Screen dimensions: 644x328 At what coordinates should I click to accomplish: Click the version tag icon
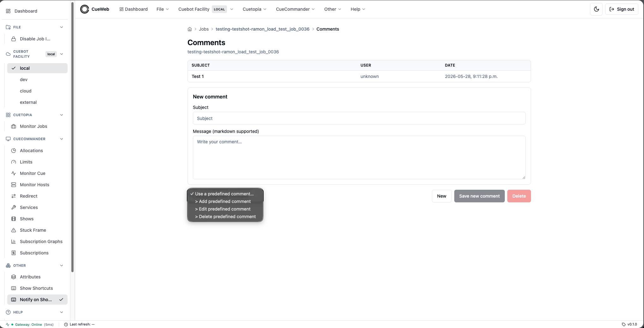(x=623, y=325)
